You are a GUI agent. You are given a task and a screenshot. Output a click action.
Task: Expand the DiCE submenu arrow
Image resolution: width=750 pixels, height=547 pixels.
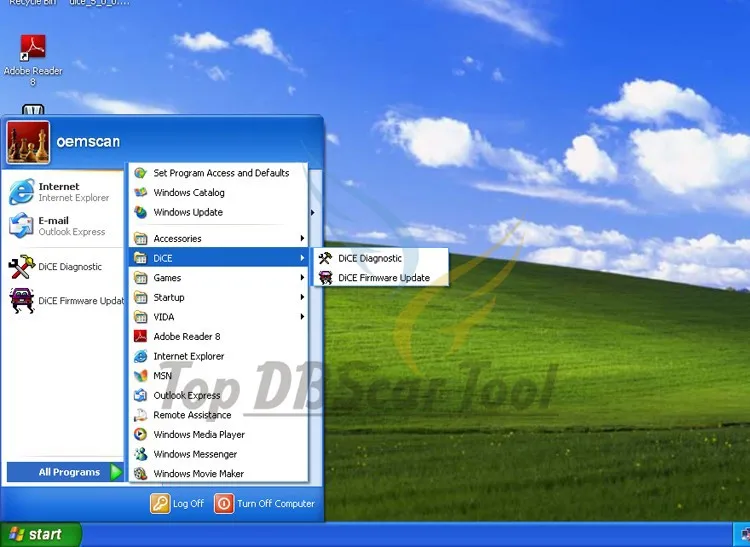[302, 258]
